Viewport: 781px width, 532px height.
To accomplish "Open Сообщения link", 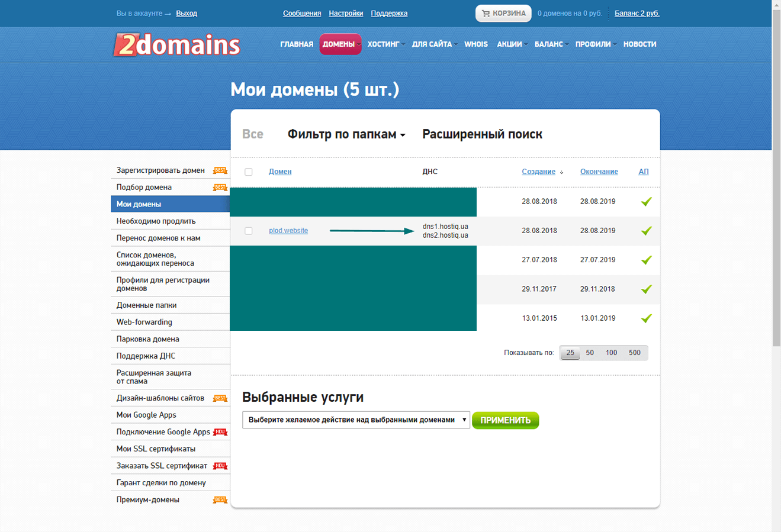I will click(302, 13).
